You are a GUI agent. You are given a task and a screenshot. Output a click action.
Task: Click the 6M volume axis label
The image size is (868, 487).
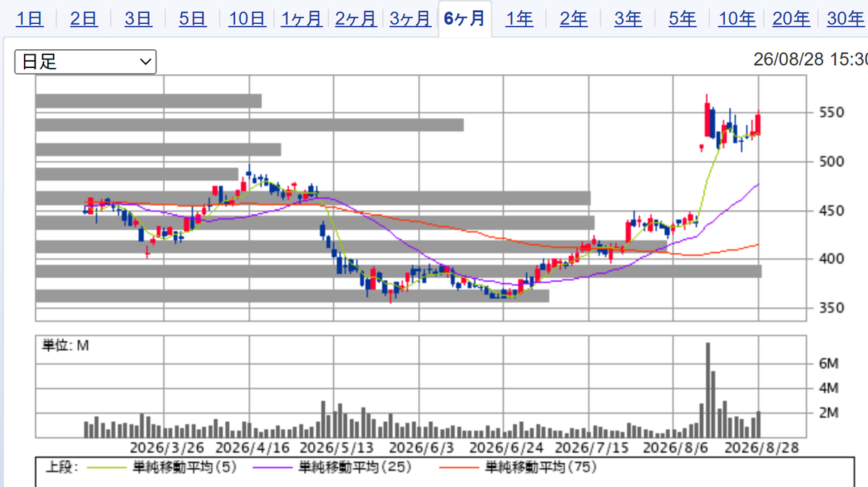point(828,363)
